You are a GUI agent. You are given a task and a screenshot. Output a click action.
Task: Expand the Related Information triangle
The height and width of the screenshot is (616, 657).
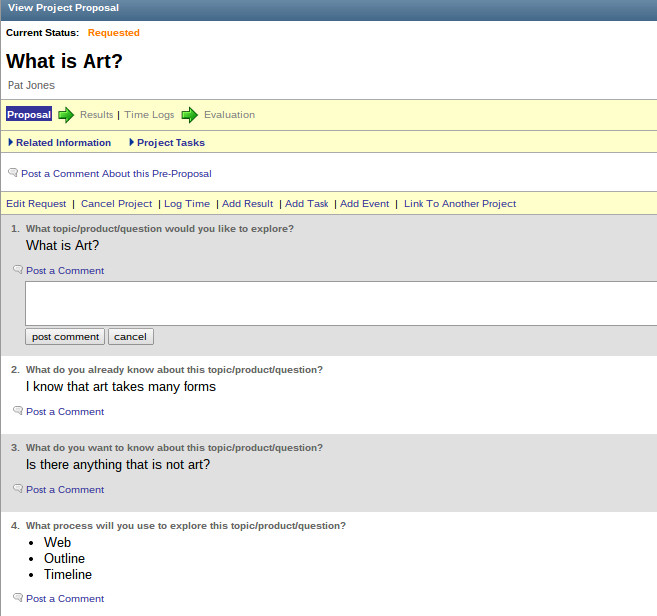click(10, 142)
